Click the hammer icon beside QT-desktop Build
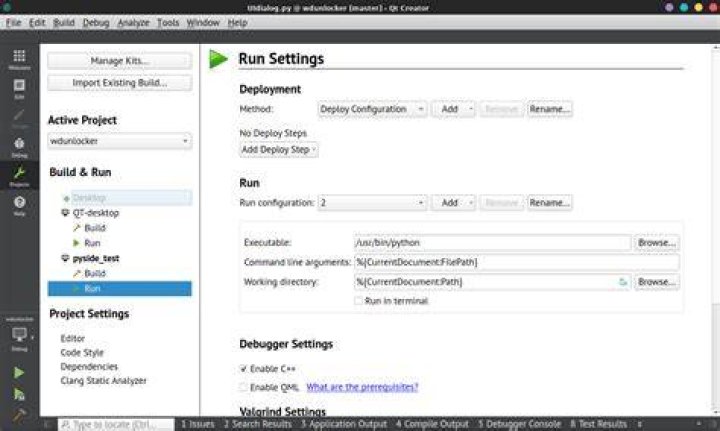The width and height of the screenshot is (720, 431). pos(77,228)
